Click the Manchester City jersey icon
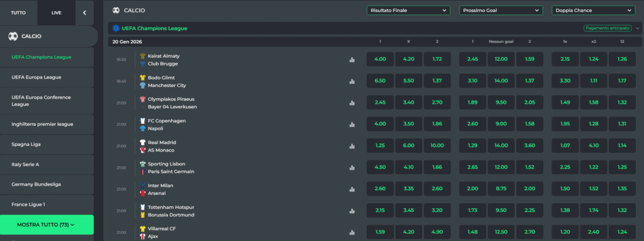Viewport: 644px width, 241px height. coord(143,85)
